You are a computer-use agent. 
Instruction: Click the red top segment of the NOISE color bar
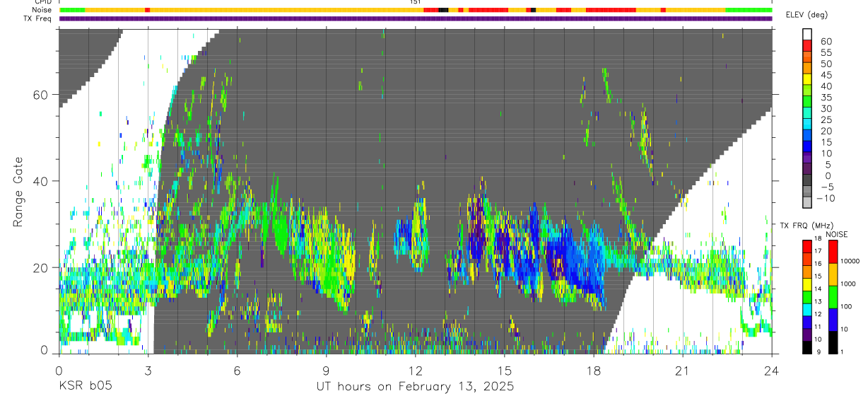[833, 252]
